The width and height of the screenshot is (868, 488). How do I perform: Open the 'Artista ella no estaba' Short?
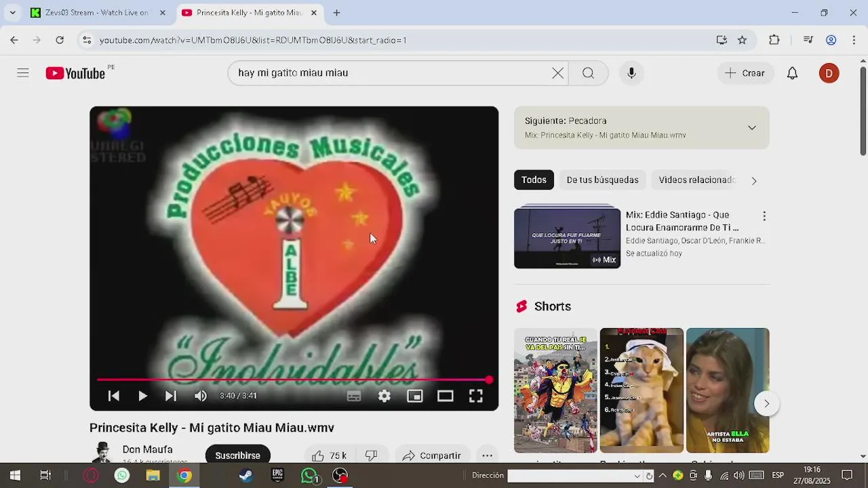(728, 390)
